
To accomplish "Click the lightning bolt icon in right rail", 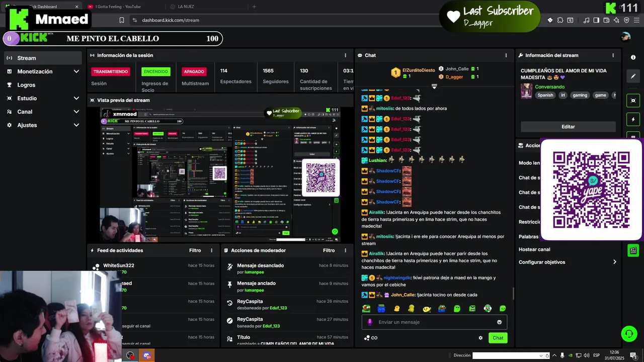I will tap(633, 120).
